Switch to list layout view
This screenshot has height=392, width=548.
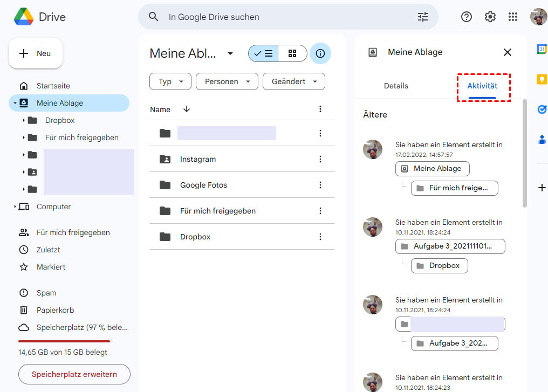click(263, 53)
